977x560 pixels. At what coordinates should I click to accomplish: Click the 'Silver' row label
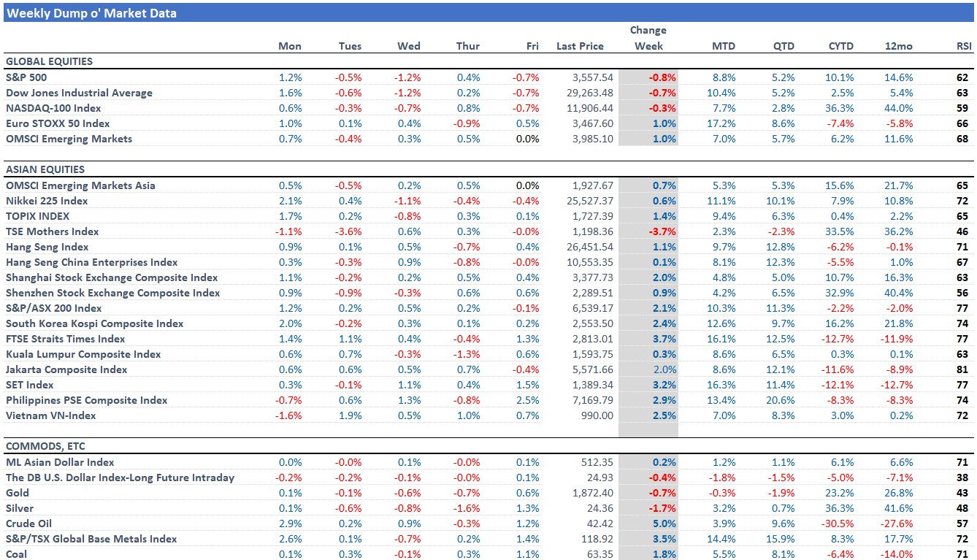click(x=19, y=508)
